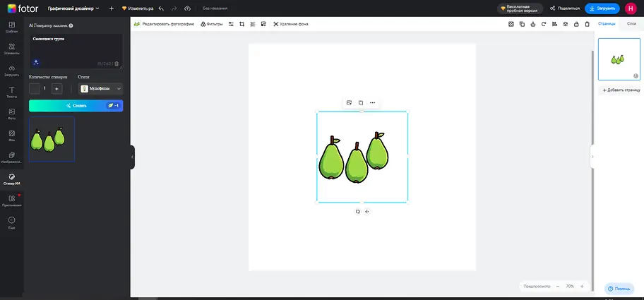Click the rotate icon in right toolbar

tap(544, 24)
